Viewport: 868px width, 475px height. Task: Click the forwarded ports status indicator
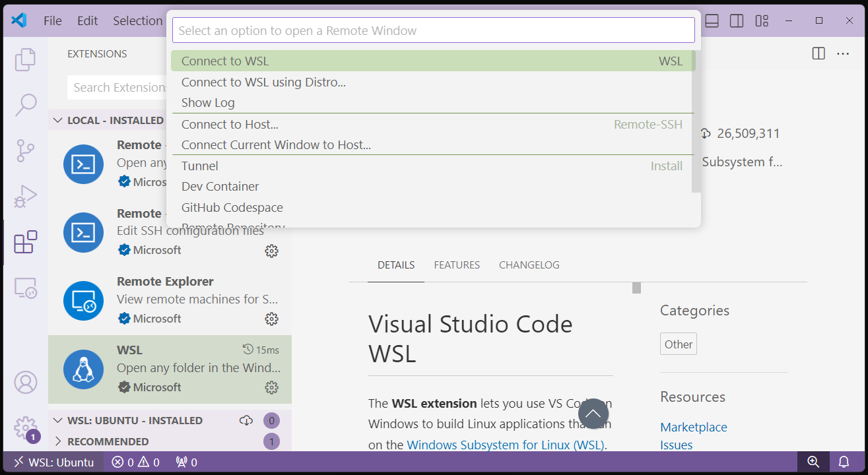coord(186,462)
